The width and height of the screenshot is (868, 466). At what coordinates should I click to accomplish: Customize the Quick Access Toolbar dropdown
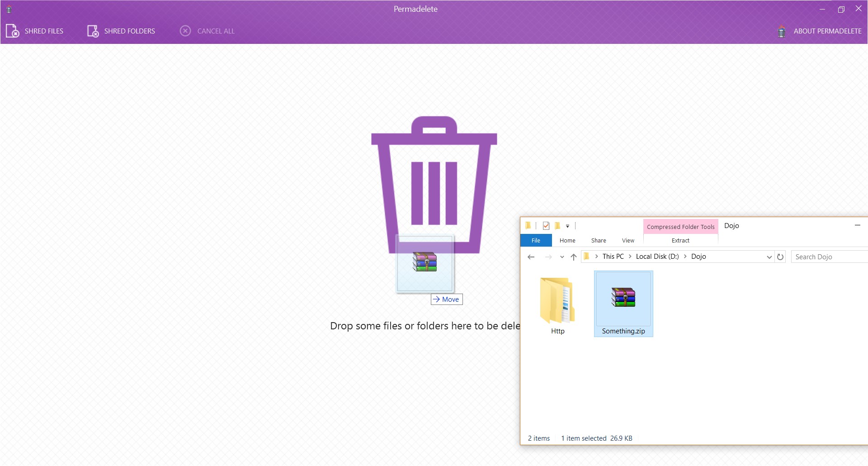[567, 226]
